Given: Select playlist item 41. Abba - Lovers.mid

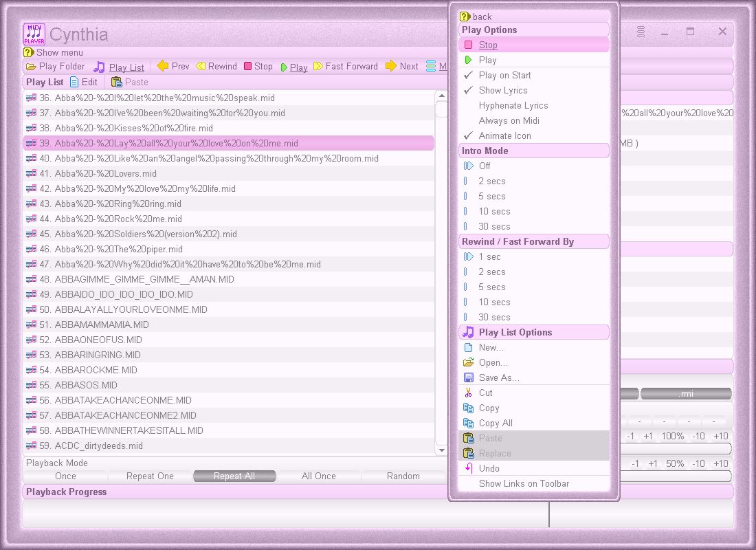Looking at the screenshot, I should click(x=229, y=173).
